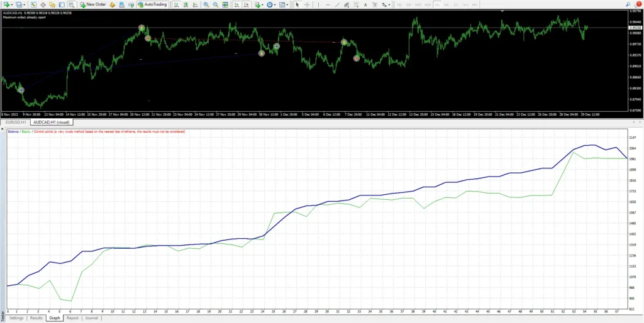Select the text tool A

(x=365, y=4)
